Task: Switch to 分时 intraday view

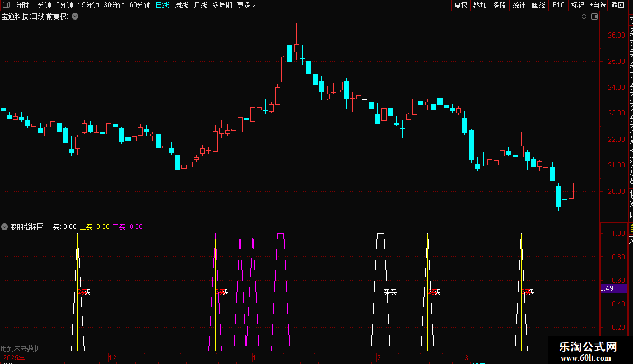Action: 22,5
